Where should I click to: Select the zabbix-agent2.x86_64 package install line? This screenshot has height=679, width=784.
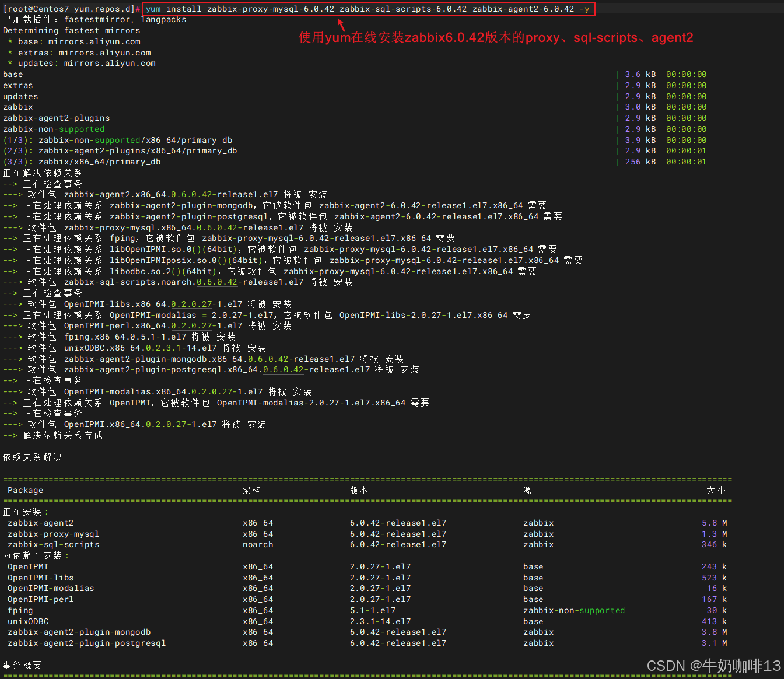pos(165,195)
